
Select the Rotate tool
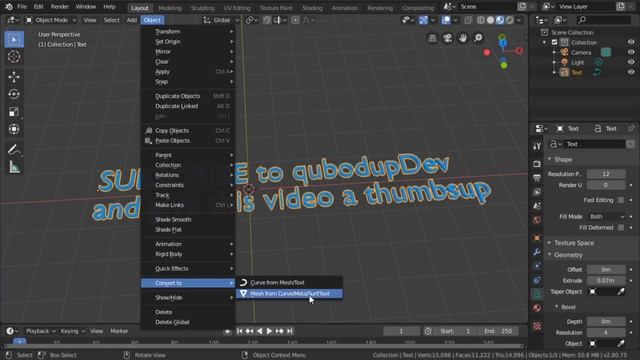pyautogui.click(x=14, y=94)
